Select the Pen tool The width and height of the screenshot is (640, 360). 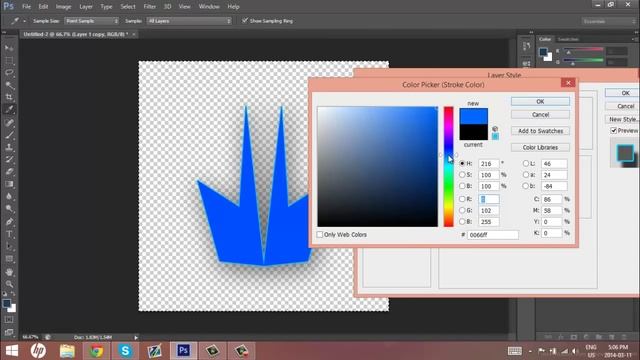(9, 222)
